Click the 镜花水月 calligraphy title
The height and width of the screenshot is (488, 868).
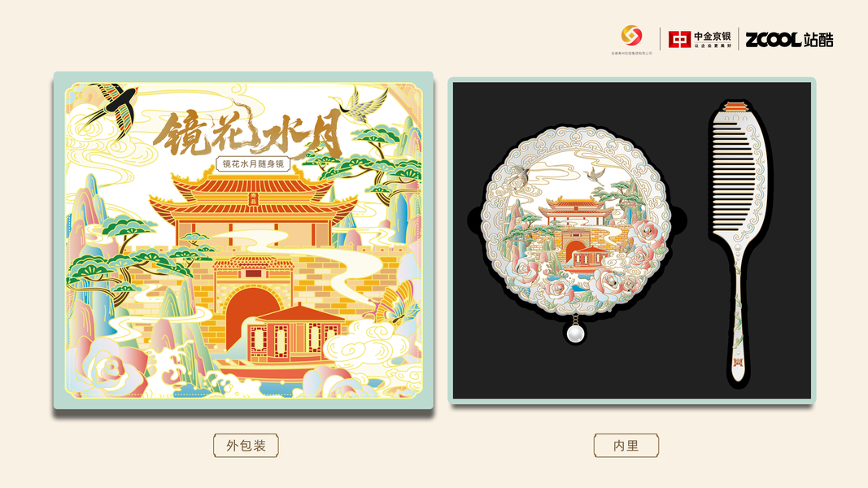pos(247,134)
